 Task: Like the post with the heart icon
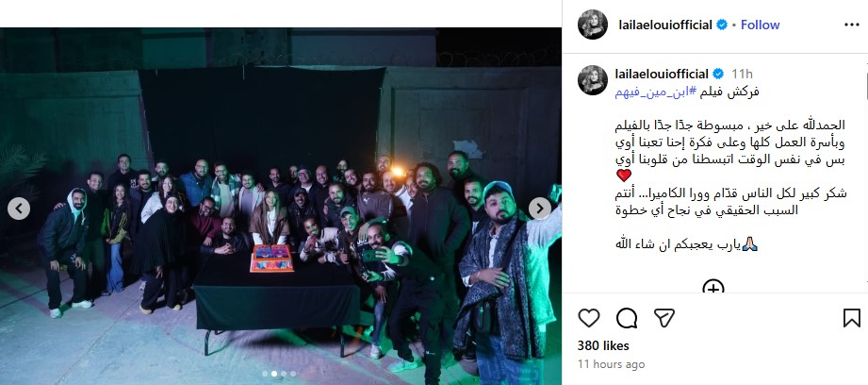588,318
